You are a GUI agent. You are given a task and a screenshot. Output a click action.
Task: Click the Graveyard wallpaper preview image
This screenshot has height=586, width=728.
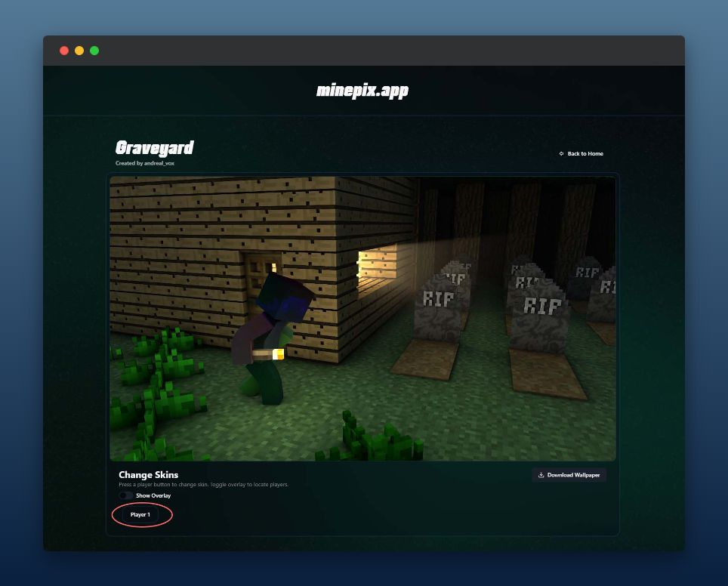(x=362, y=319)
